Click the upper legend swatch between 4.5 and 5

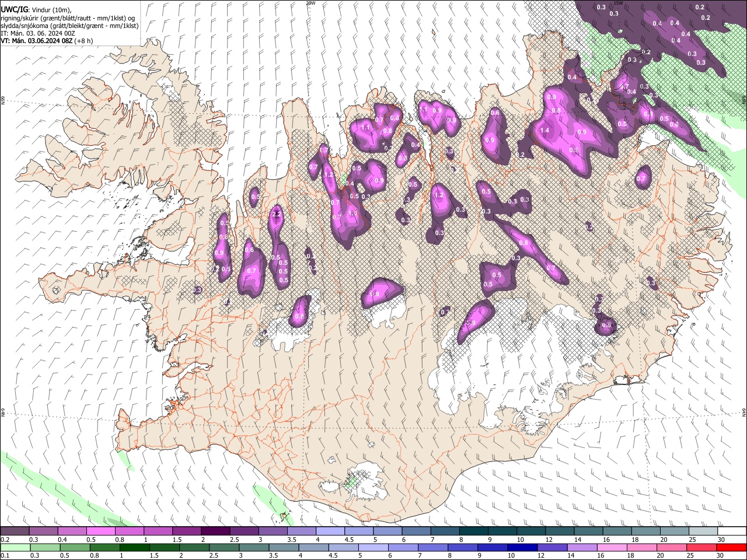pos(358,531)
